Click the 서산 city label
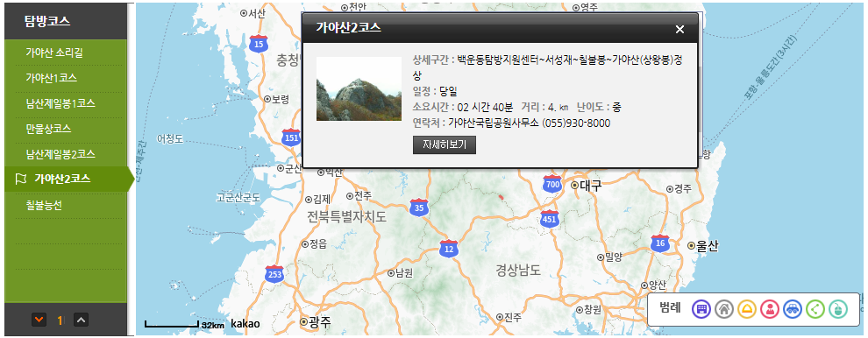 click(x=258, y=13)
